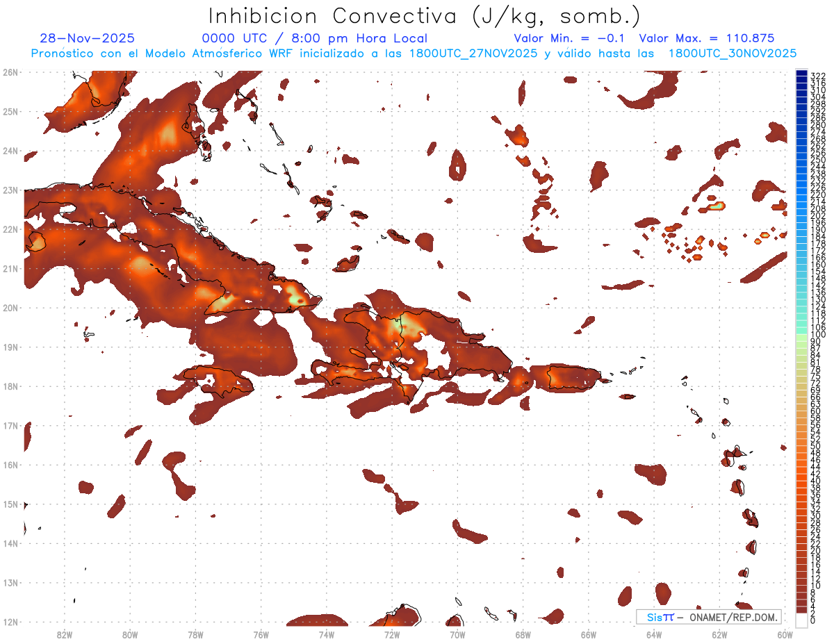Click the "Valor Max. = 110.875" text
The image size is (834, 644).
point(707,38)
